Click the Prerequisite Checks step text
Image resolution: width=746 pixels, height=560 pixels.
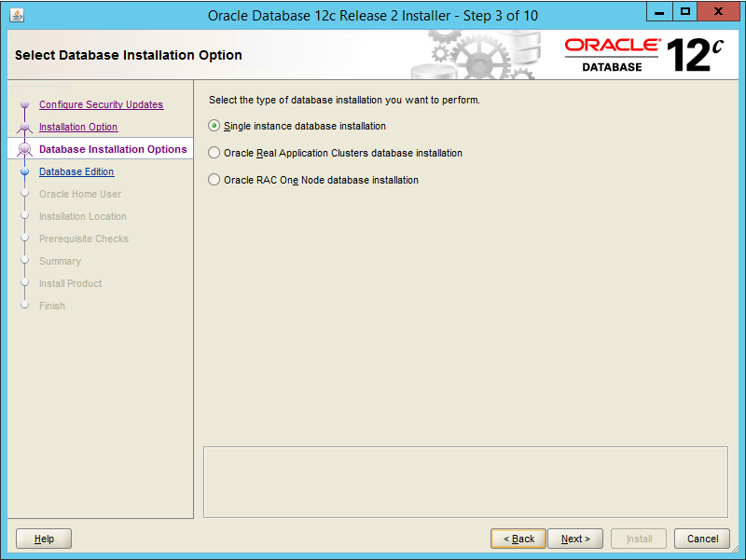coord(84,239)
